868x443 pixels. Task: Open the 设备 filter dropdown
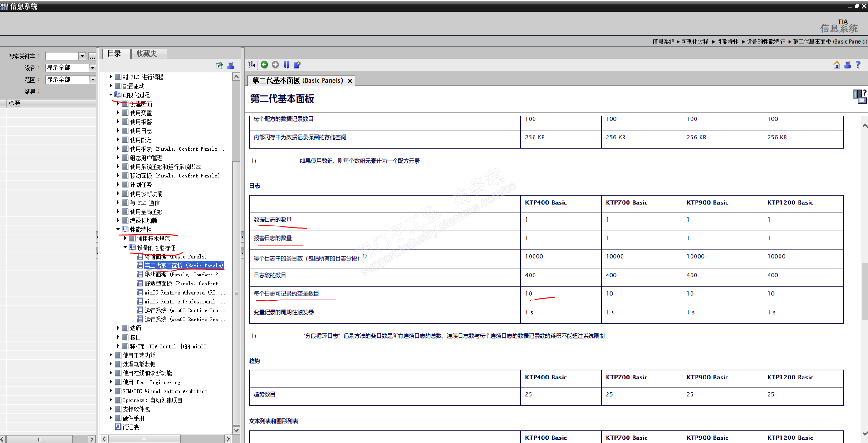pos(93,68)
